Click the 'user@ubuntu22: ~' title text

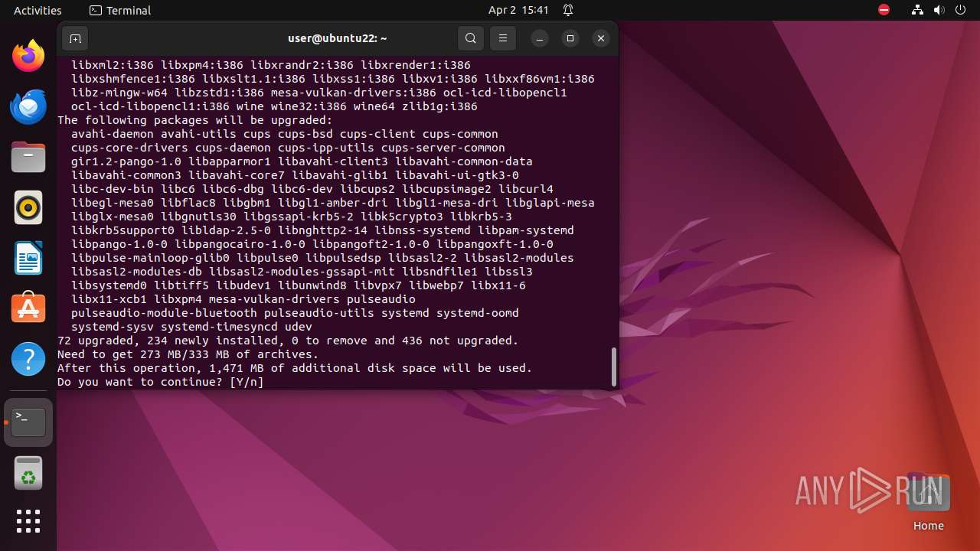tap(338, 38)
